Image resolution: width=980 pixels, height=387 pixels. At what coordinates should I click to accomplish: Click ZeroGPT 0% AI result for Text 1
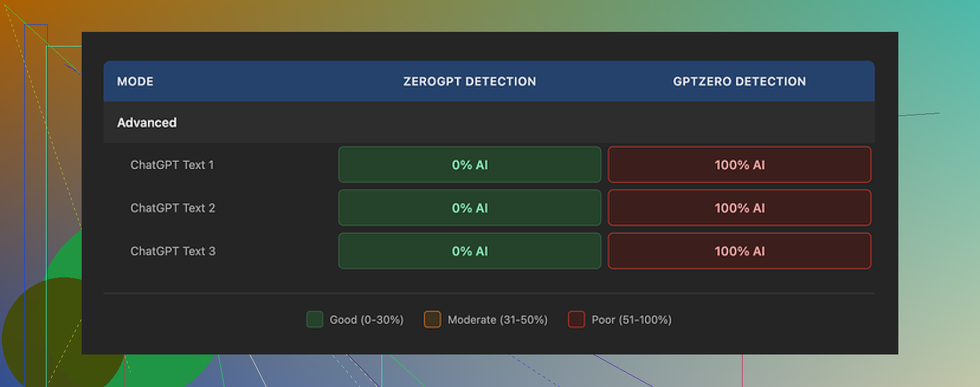pos(470,164)
